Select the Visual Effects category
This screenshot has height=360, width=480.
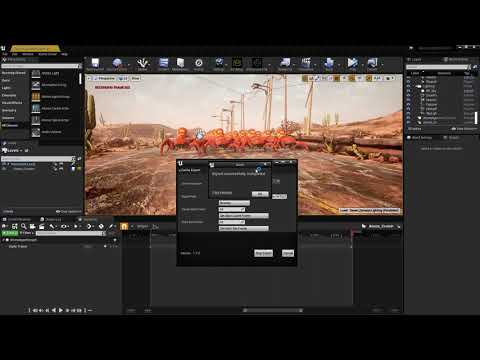(12, 103)
